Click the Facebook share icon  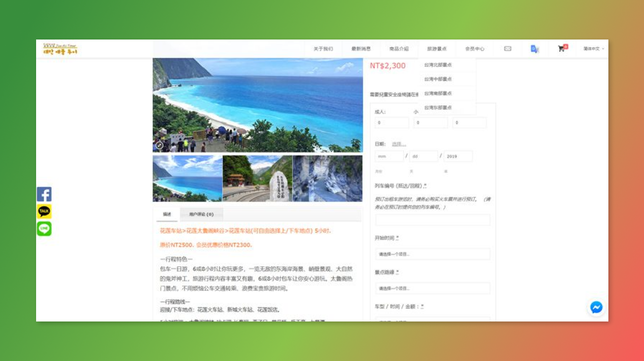[44, 194]
